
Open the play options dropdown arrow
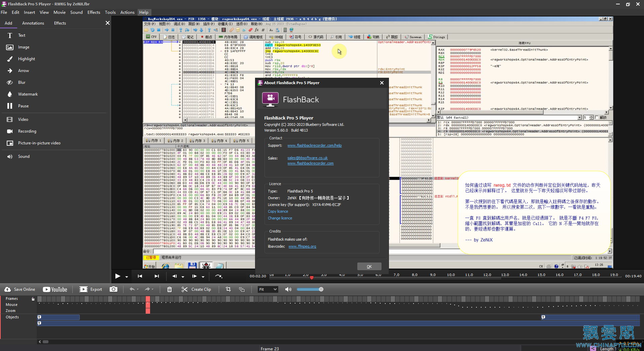(127, 277)
